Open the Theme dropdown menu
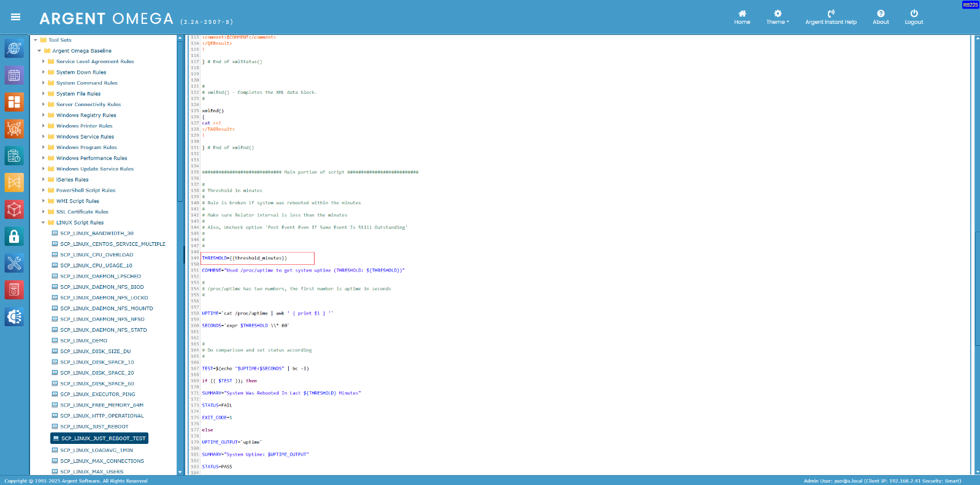Viewport: 980px width, 485px height. (777, 17)
